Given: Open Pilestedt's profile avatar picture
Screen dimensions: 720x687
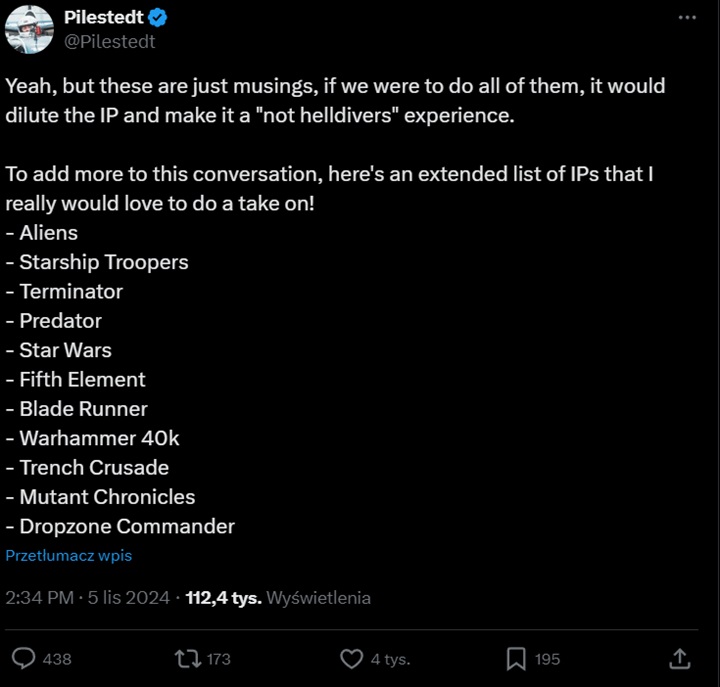Looking at the screenshot, I should 29,30.
